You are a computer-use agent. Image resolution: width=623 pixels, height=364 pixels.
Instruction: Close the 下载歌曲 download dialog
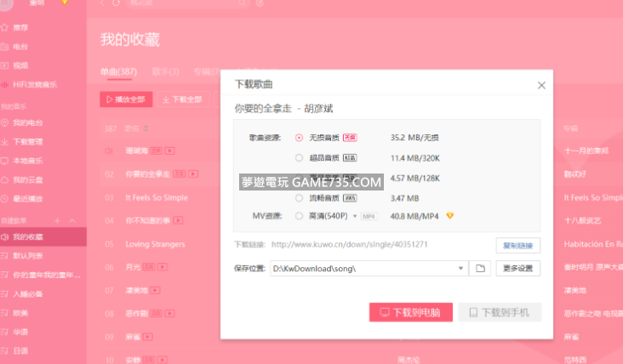pyautogui.click(x=540, y=85)
